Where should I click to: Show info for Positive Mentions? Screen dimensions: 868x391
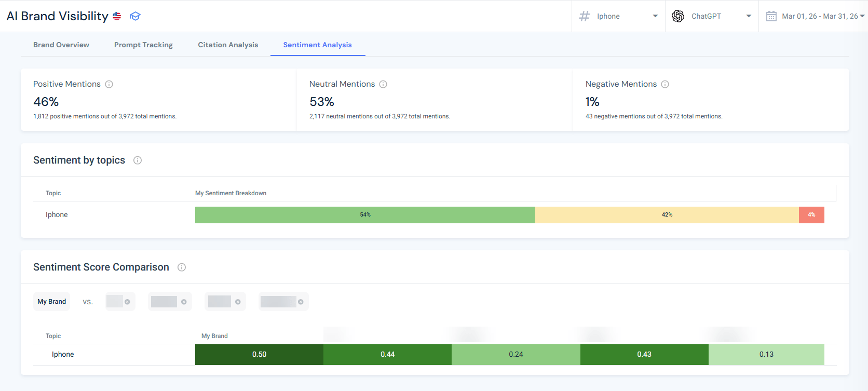(109, 84)
